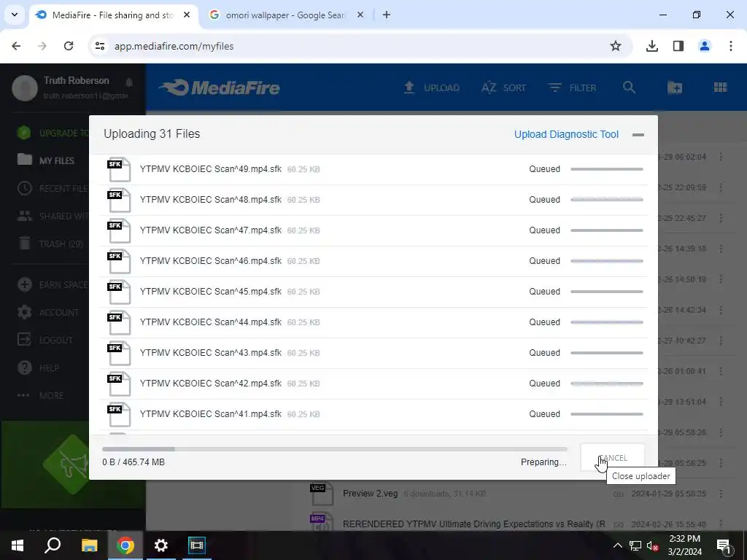Viewport: 747px width, 560px height.
Task: Select LOGOUT in the sidebar
Action: (46, 340)
